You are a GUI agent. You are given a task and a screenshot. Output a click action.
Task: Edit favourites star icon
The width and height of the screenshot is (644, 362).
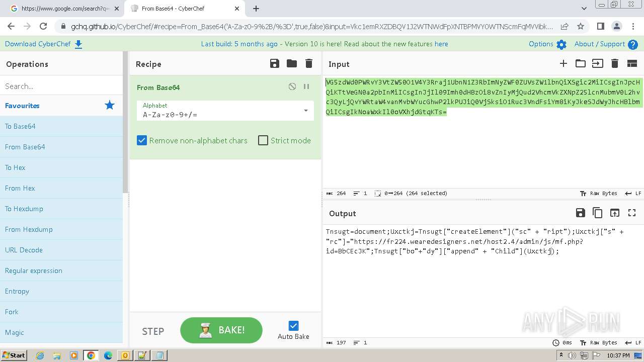click(110, 105)
